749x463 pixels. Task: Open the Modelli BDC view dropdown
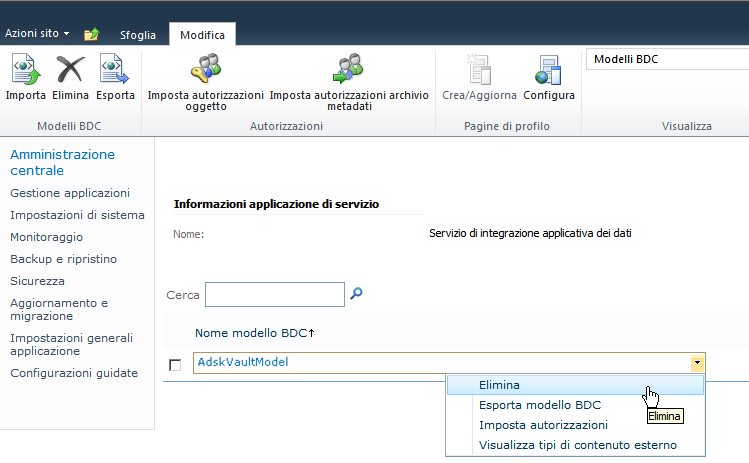665,59
